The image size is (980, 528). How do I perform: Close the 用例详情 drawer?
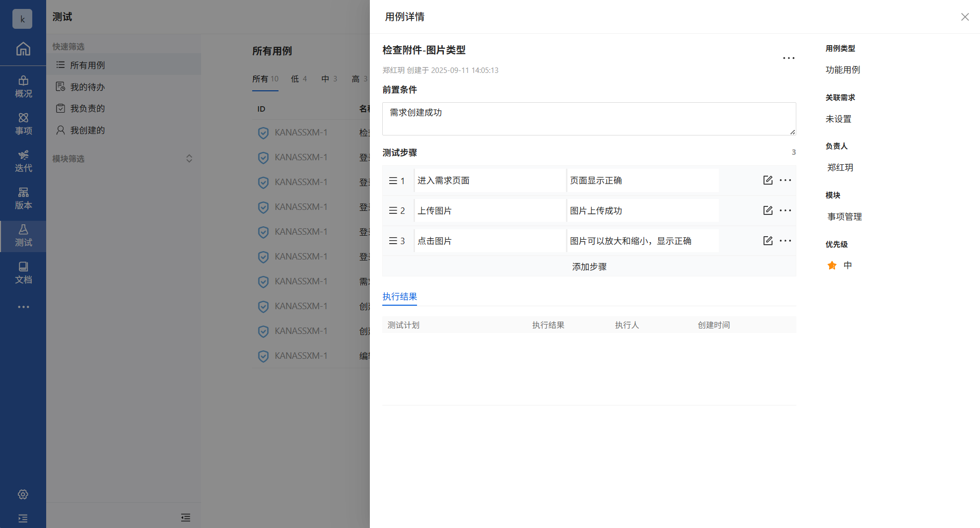pos(965,17)
